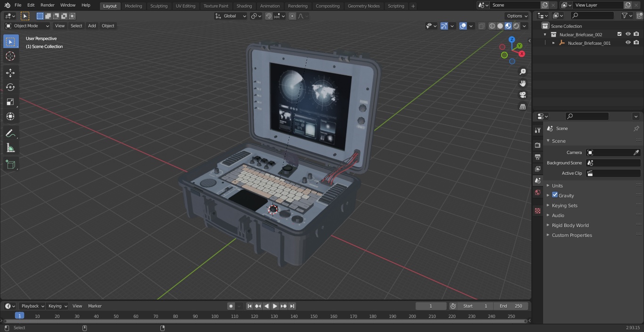The width and height of the screenshot is (644, 332).
Task: Toggle camera view icon in viewport
Action: pos(522,95)
